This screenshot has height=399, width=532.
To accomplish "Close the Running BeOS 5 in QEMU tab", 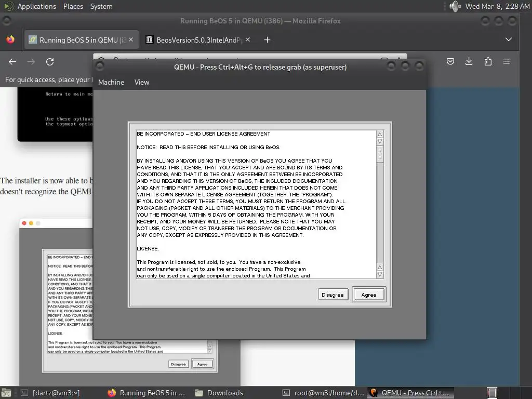I will click(131, 39).
